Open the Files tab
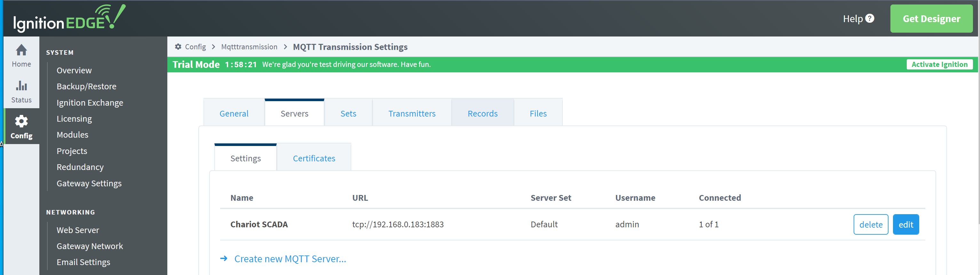The width and height of the screenshot is (980, 275). (538, 113)
